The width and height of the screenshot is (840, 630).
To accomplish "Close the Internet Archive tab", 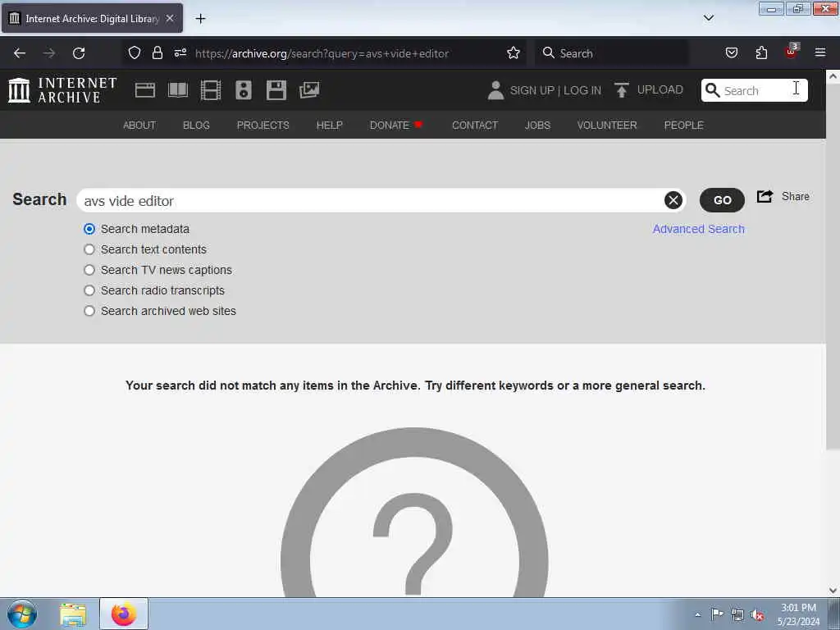I will [x=170, y=18].
